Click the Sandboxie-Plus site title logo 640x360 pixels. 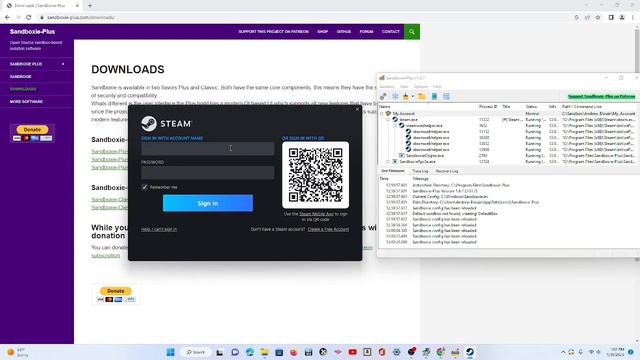coord(32,31)
